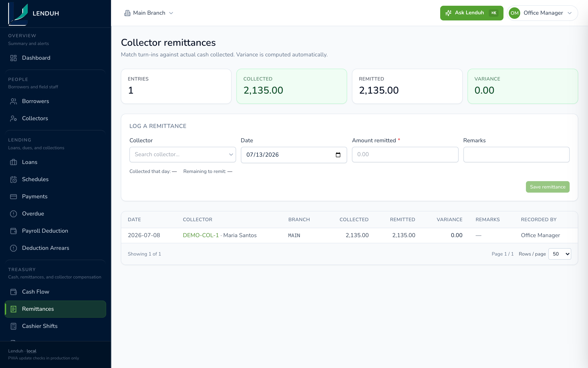
Task: Open Borrowers page
Action: tap(55, 101)
